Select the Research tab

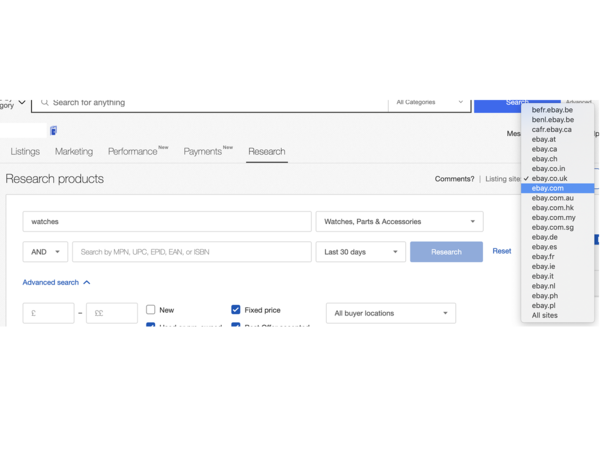[x=267, y=152]
